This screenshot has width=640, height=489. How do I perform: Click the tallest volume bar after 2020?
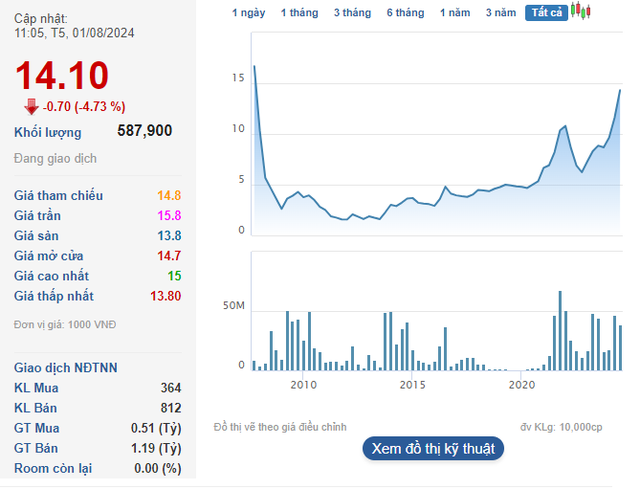(x=560, y=331)
